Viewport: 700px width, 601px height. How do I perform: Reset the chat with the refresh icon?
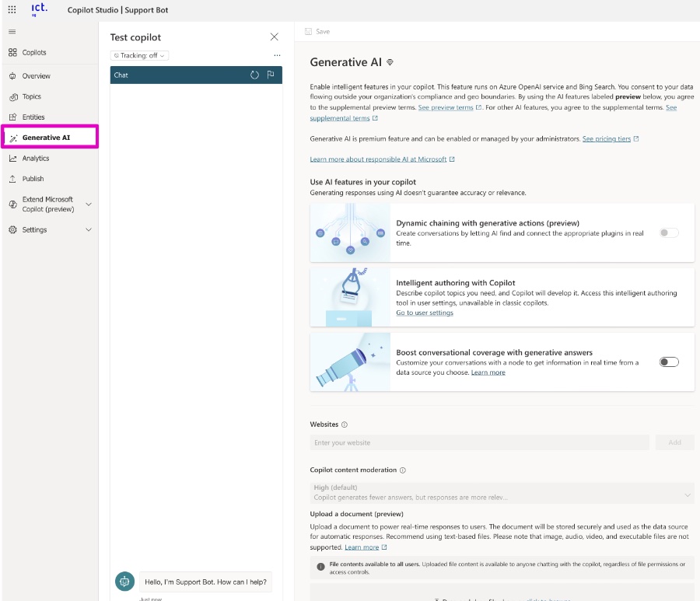[254, 75]
